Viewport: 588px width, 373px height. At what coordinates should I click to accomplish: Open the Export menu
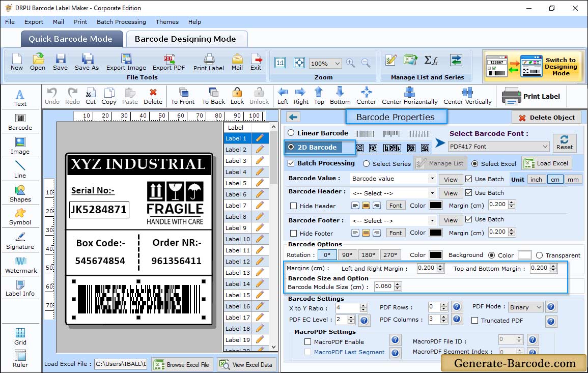click(x=34, y=22)
